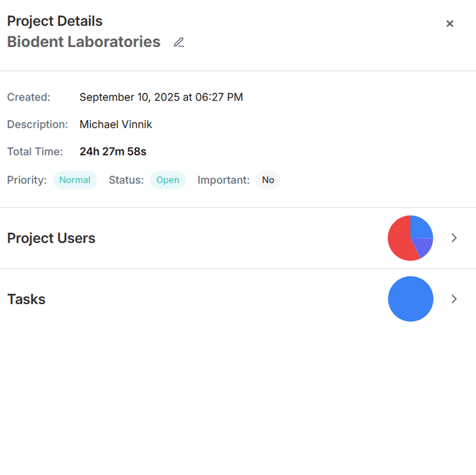
Task: Click the pencil icon to edit project name
Action: click(x=178, y=42)
